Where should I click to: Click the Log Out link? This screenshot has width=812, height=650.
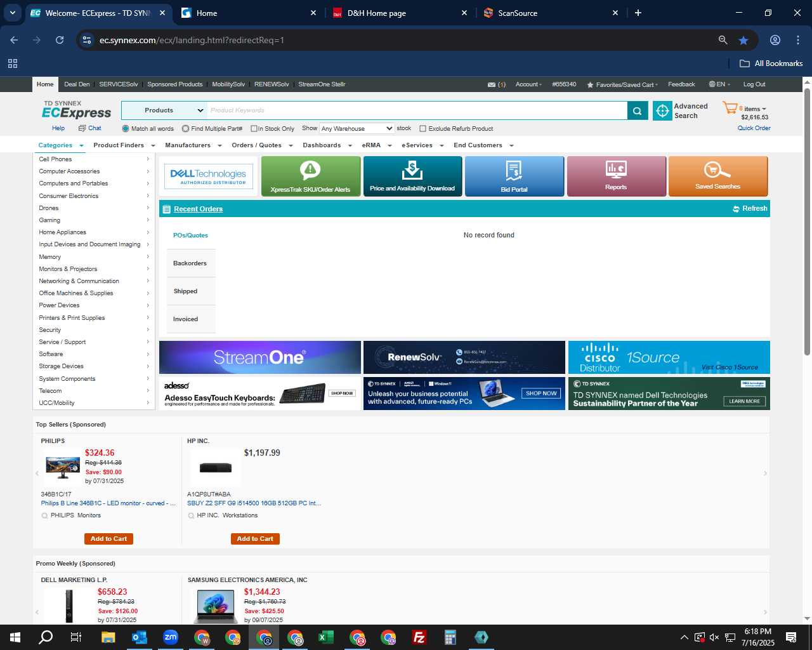(x=754, y=84)
